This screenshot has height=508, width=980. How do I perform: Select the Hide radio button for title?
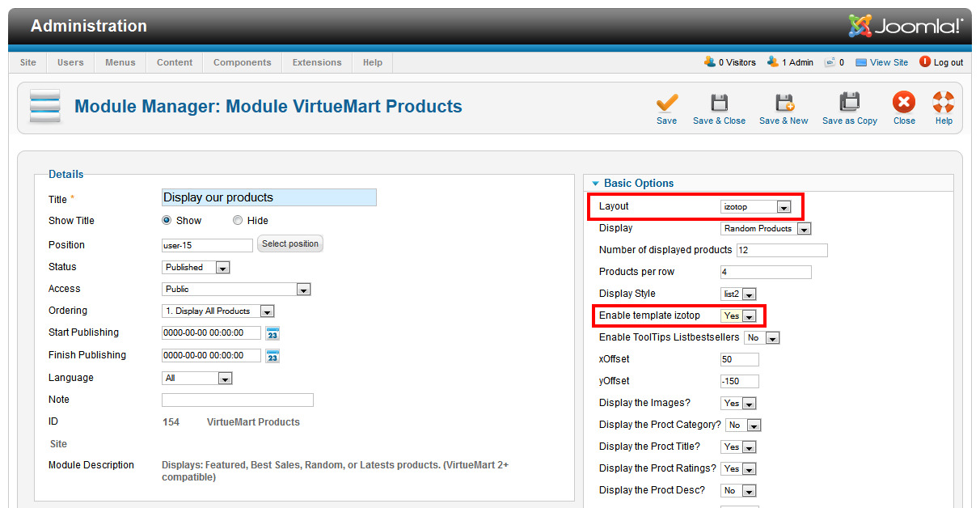[x=238, y=220]
